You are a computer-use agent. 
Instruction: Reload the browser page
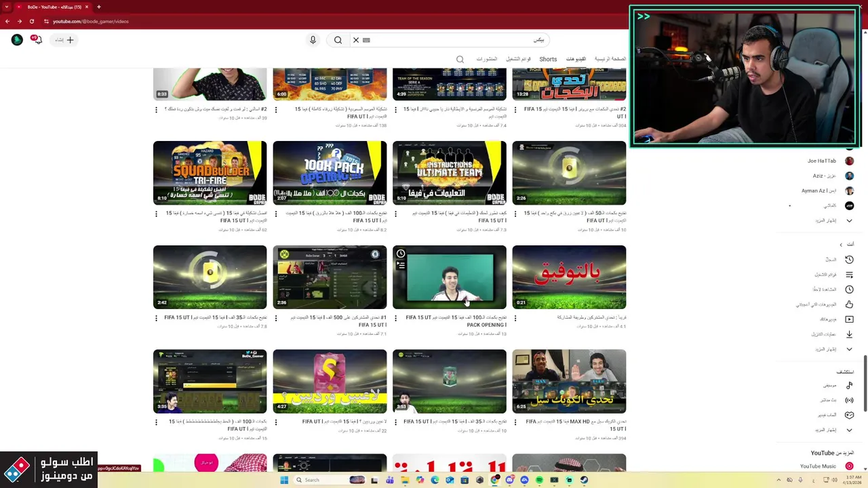click(x=33, y=21)
